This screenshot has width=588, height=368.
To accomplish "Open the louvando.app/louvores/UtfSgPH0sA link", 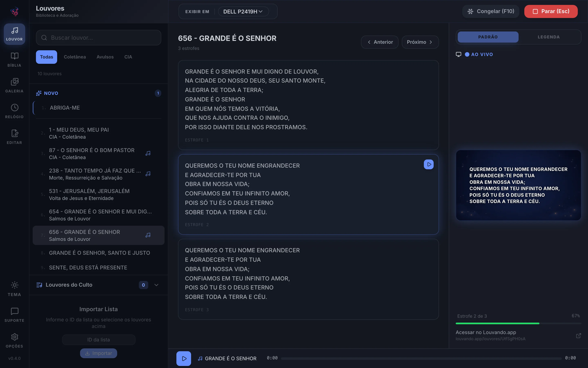I will [490, 339].
